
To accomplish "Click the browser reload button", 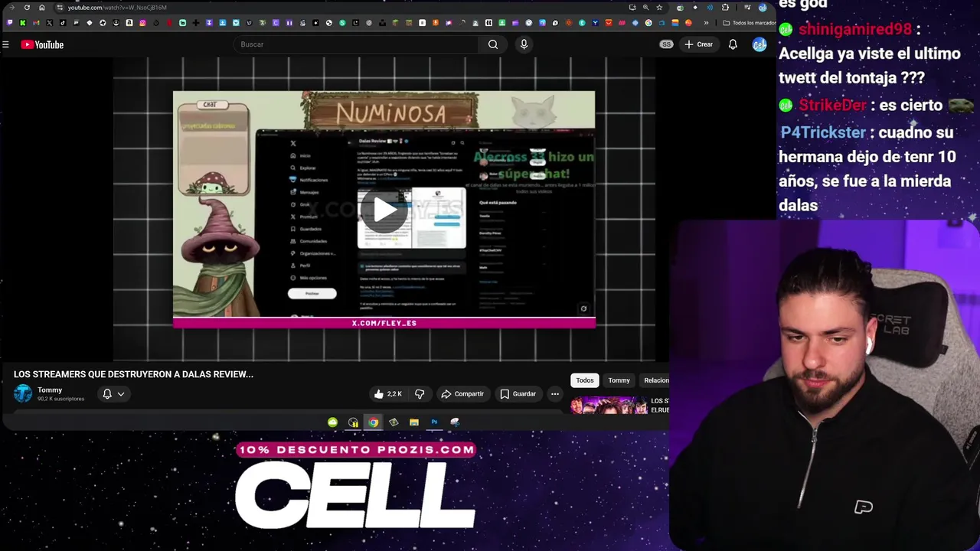I will [x=27, y=8].
